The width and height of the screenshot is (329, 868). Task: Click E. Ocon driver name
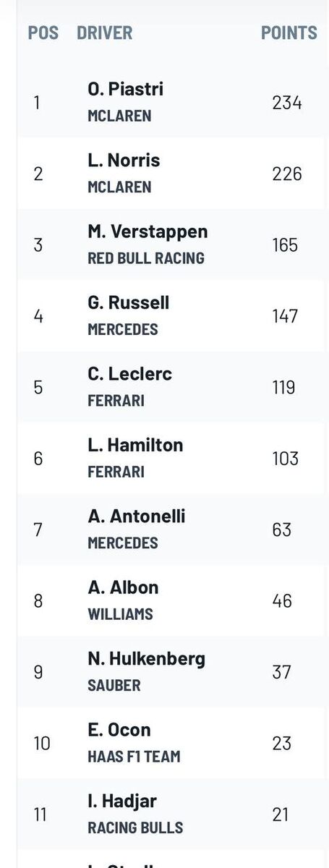click(119, 730)
